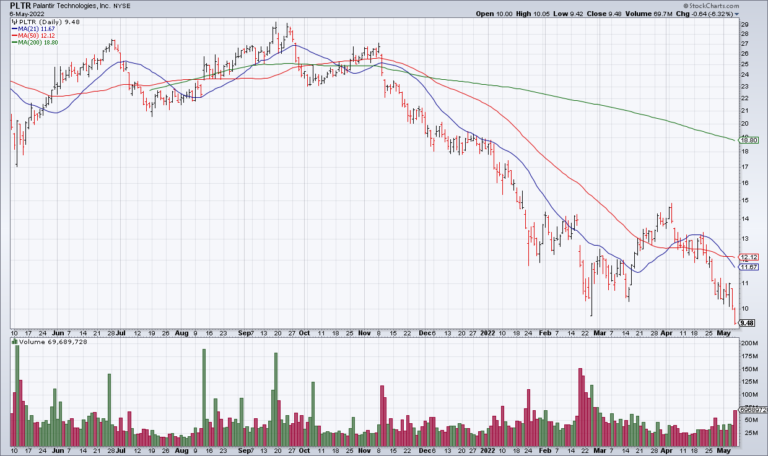Image resolution: width=768 pixels, height=456 pixels.
Task: Click the Close 9.48 header value
Action: coord(604,14)
